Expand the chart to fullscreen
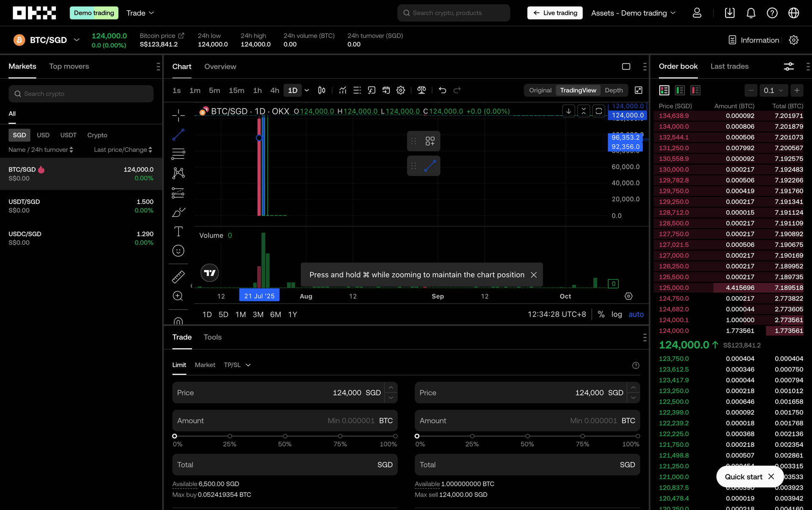The width and height of the screenshot is (812, 510). point(639,90)
